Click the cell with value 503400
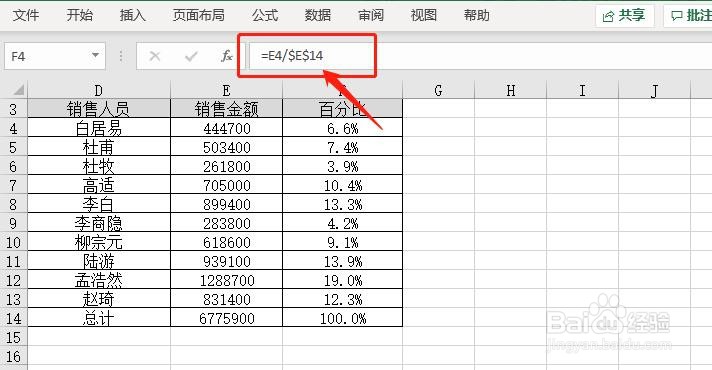The image size is (712, 370). coord(227,147)
